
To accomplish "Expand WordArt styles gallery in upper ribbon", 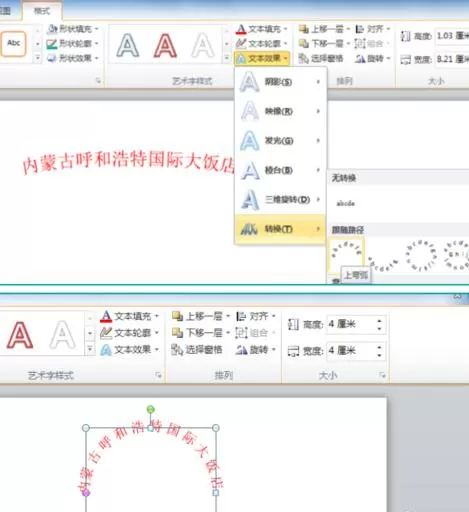I will pyautogui.click(x=227, y=58).
